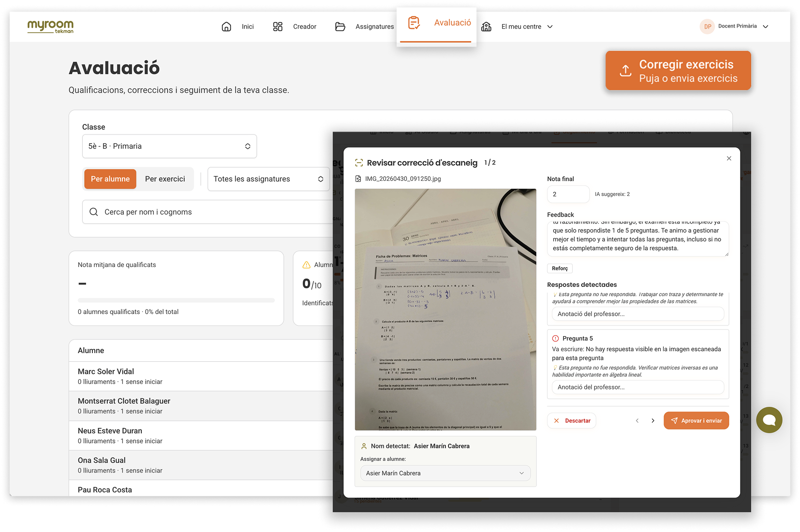Select the Per alumne view
Screen dimensions: 800x532
[x=110, y=179]
